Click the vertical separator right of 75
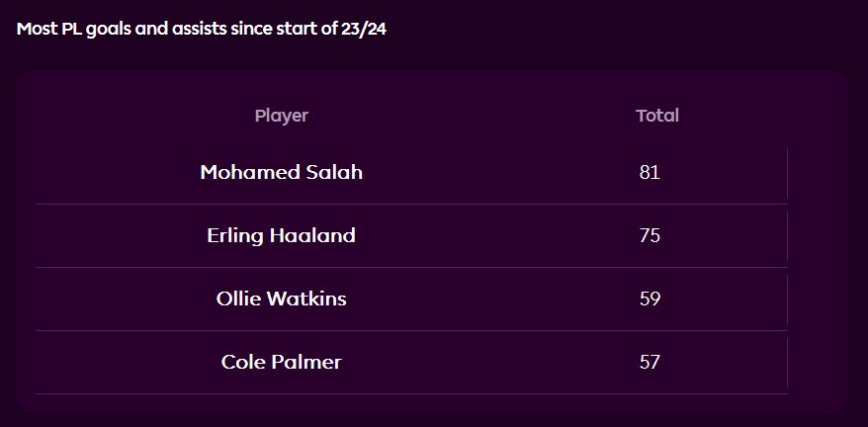The height and width of the screenshot is (427, 868). (x=787, y=236)
